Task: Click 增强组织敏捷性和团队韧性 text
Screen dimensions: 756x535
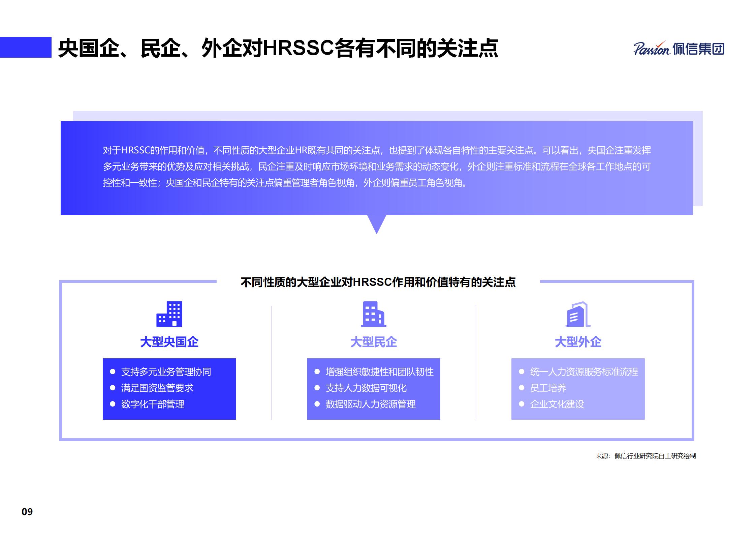Action: click(379, 372)
